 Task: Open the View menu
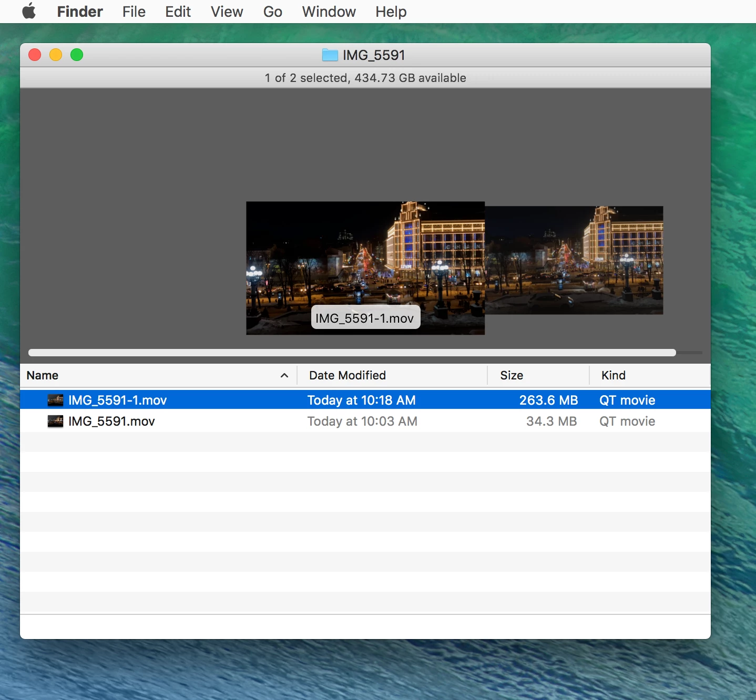[x=227, y=12]
